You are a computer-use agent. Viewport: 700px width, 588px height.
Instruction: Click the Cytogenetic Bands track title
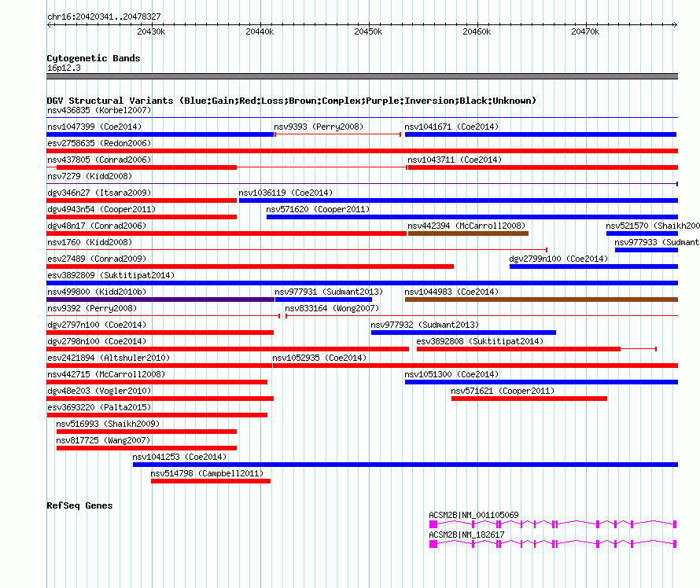point(94,58)
